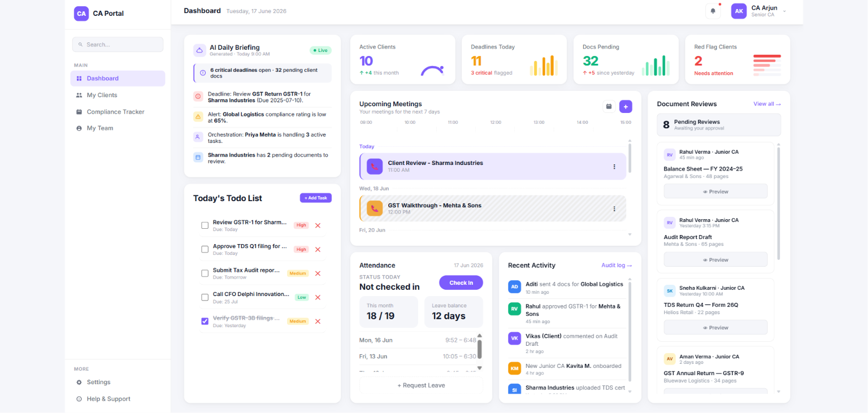The image size is (868, 413).
Task: Check the Review GSTR-1 task checkbox
Action: (205, 225)
